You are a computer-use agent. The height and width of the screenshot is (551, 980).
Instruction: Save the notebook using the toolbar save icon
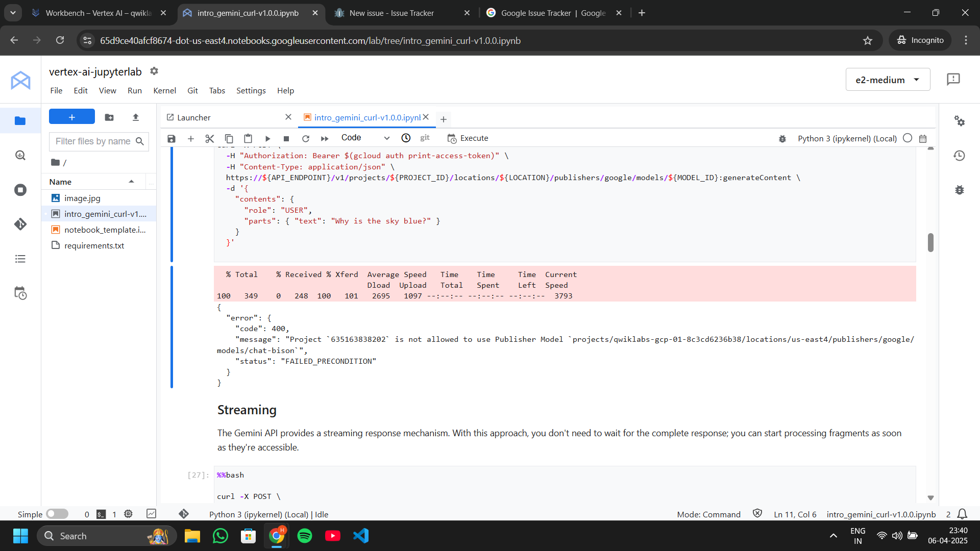click(x=171, y=138)
